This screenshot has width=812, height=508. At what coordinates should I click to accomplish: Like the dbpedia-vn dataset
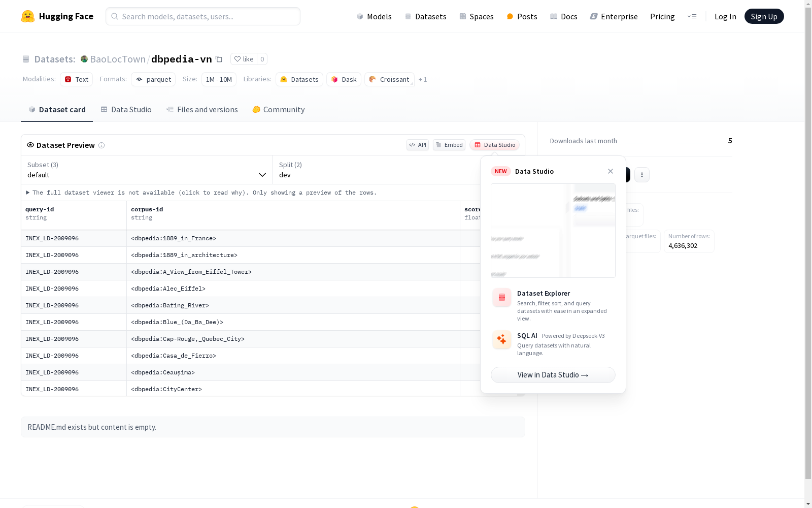244,59
